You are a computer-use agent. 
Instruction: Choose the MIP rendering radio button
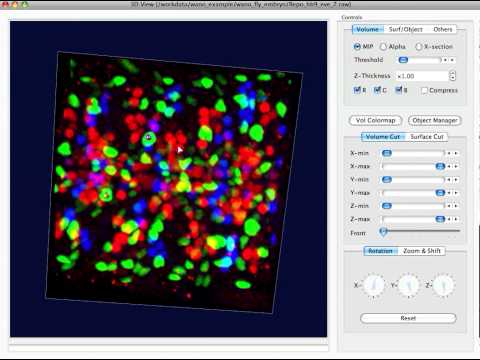(x=357, y=46)
